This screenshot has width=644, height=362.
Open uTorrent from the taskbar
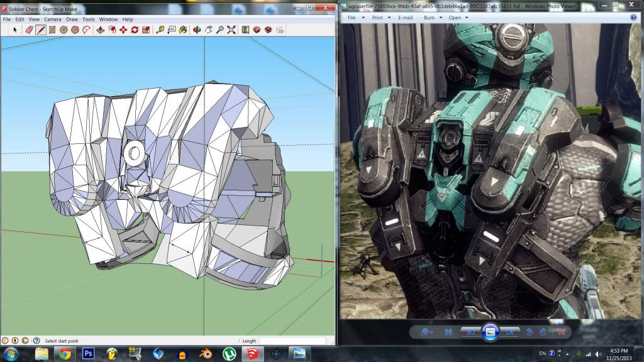pyautogui.click(x=229, y=354)
